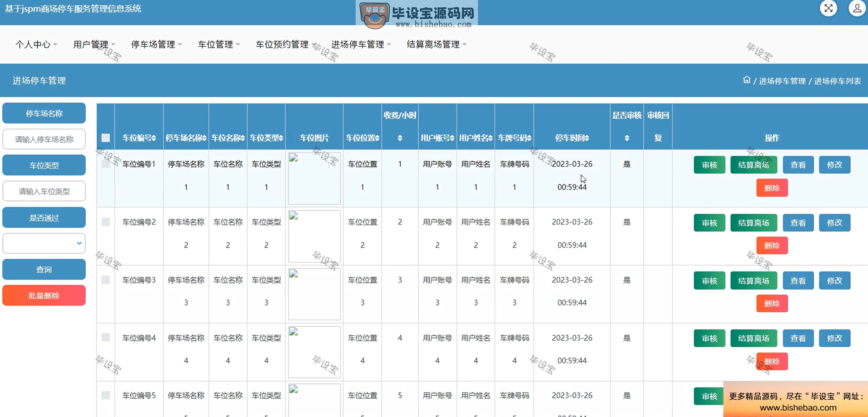Click 审核 for row 车位编号5
Image resolution: width=868 pixels, height=417 pixels.
[x=708, y=396]
